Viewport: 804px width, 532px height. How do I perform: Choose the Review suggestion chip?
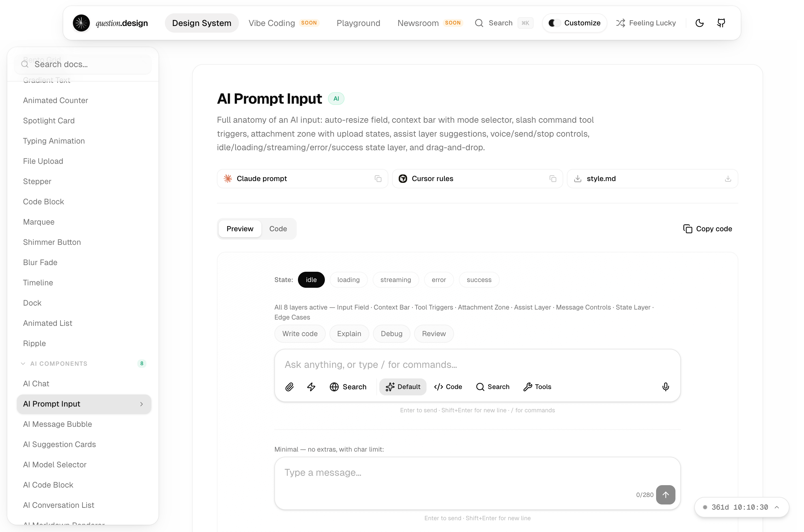pyautogui.click(x=433, y=334)
